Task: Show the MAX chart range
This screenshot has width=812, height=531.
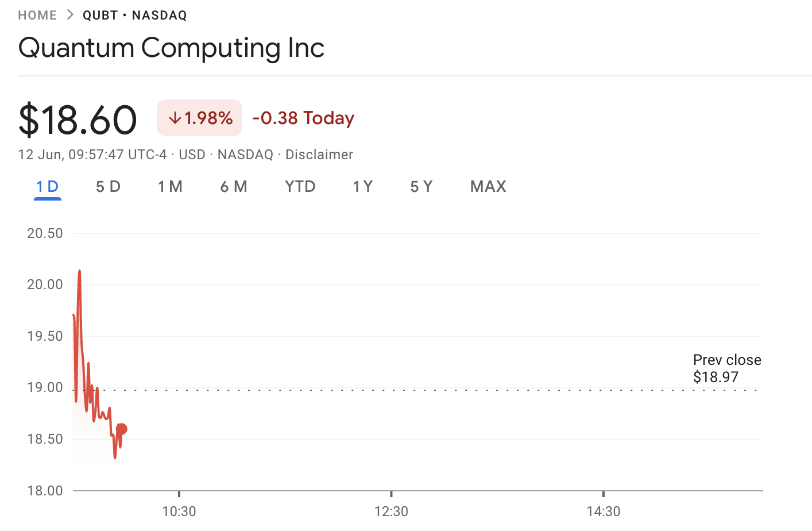Action: 488,187
